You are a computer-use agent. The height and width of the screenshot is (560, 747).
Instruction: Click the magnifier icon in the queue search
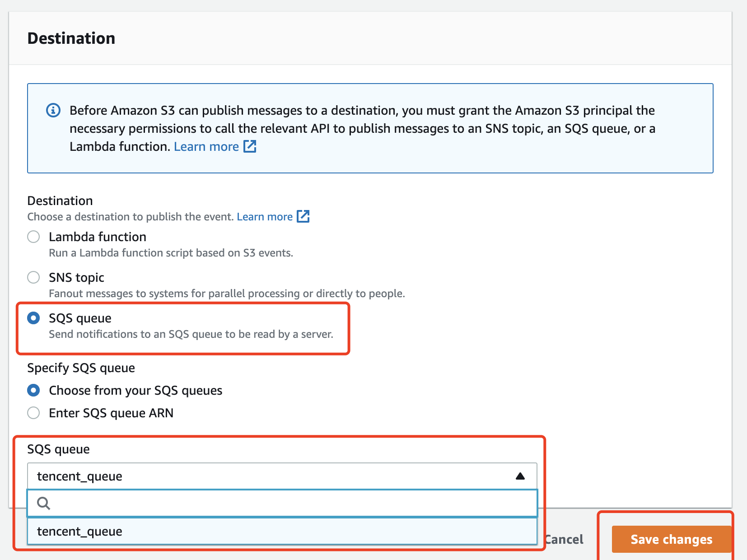coord(43,503)
